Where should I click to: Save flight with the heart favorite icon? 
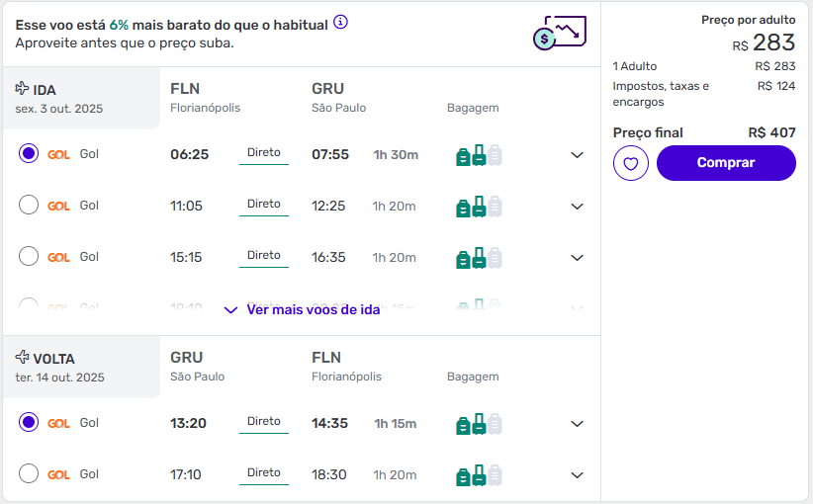[x=630, y=163]
